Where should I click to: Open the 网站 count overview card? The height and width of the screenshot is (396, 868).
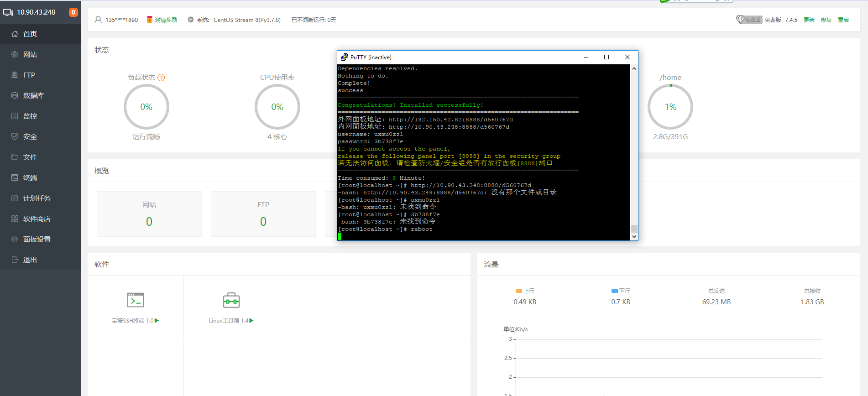[149, 214]
